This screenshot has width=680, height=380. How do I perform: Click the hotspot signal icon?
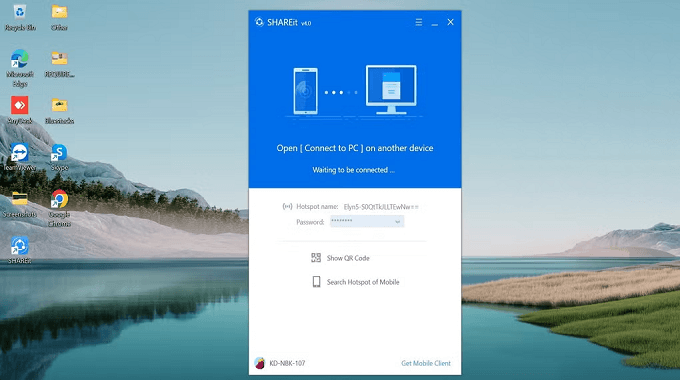click(x=288, y=206)
